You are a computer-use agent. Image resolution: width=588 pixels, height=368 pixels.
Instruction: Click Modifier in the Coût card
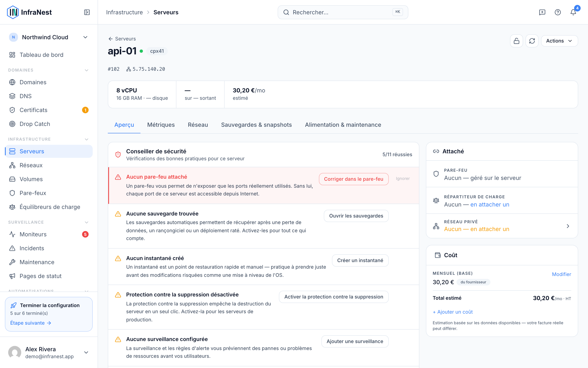point(561,274)
